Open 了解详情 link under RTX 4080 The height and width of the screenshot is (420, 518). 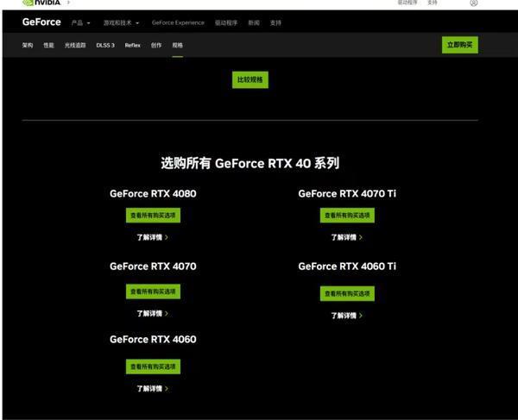point(153,237)
